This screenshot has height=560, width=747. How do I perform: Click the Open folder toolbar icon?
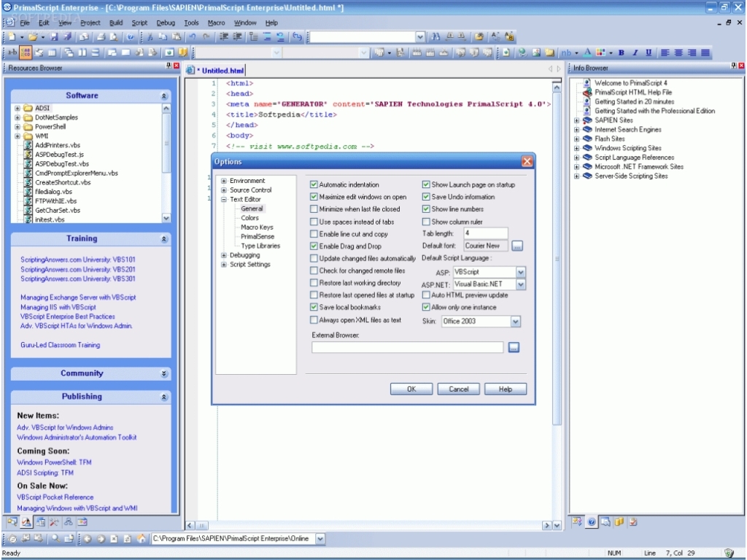pos(32,36)
